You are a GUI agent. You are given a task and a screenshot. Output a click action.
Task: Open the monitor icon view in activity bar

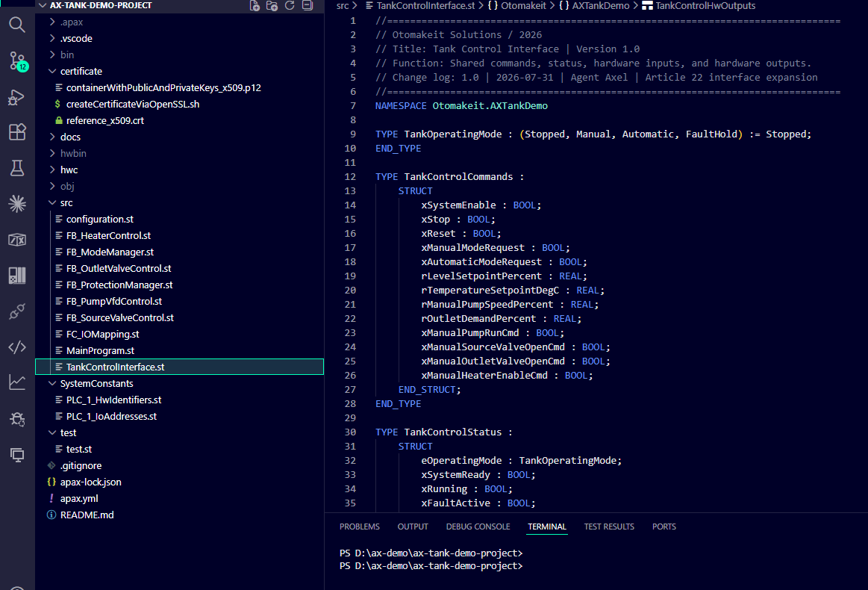point(17,455)
